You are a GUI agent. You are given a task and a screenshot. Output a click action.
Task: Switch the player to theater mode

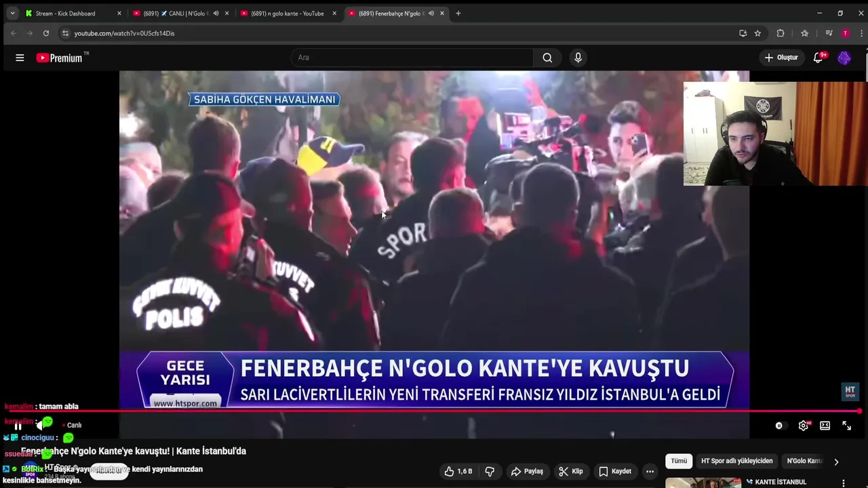click(825, 426)
